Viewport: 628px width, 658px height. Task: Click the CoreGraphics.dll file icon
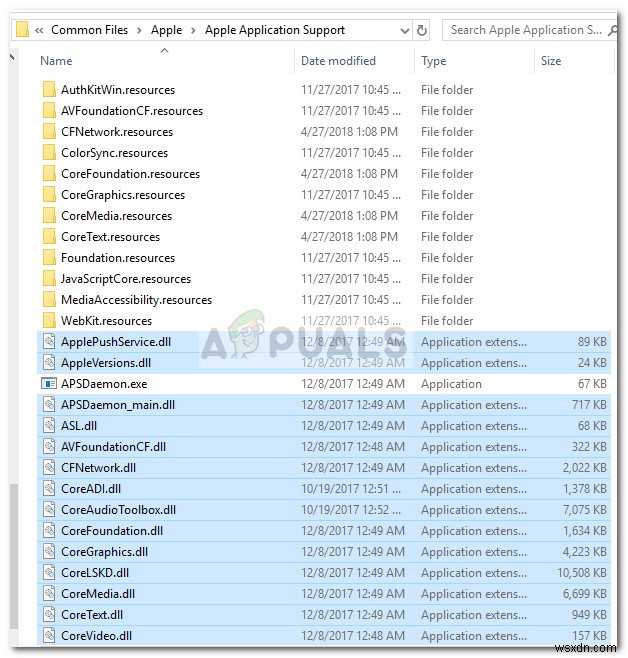click(49, 551)
